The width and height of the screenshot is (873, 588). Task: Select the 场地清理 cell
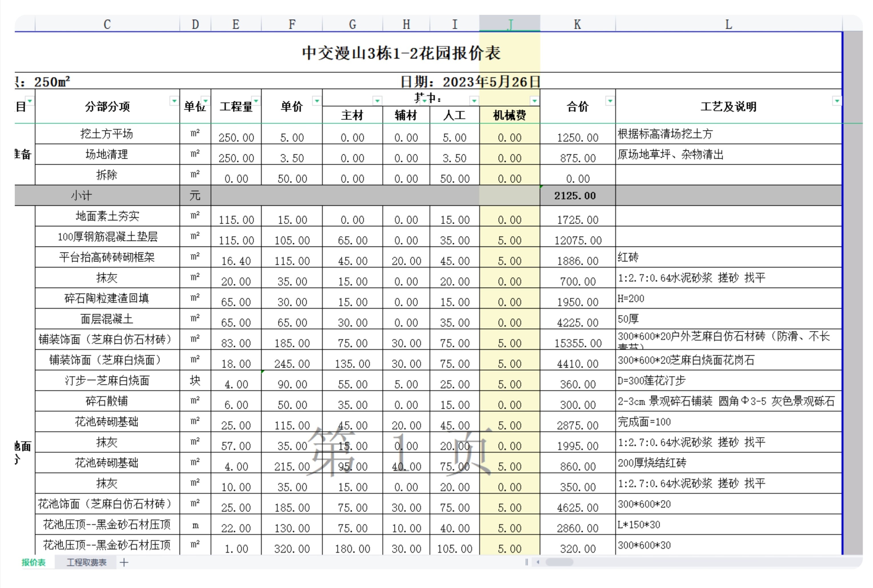click(x=107, y=154)
